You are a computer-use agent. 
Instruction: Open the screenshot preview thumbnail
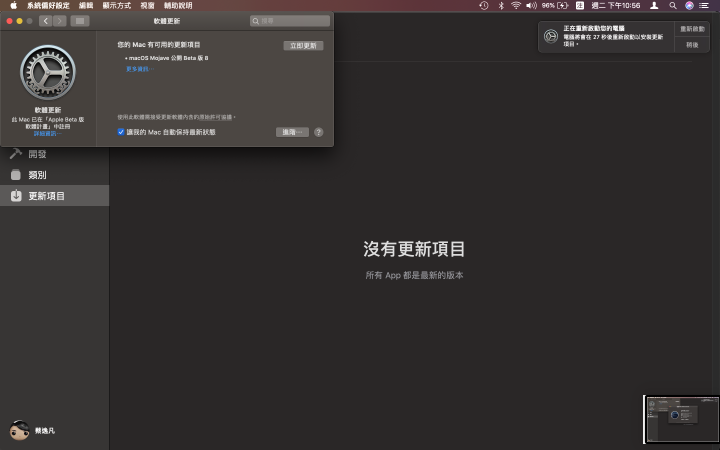point(681,419)
